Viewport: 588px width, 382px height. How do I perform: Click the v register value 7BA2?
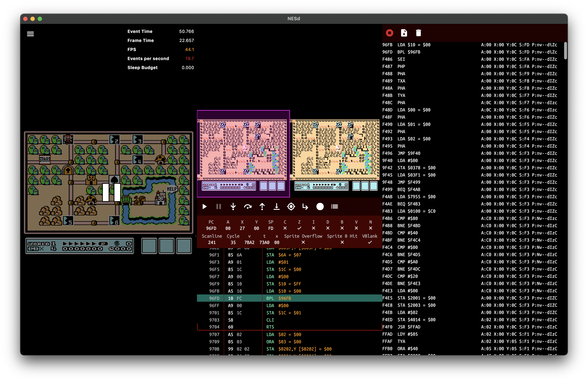[x=249, y=242]
